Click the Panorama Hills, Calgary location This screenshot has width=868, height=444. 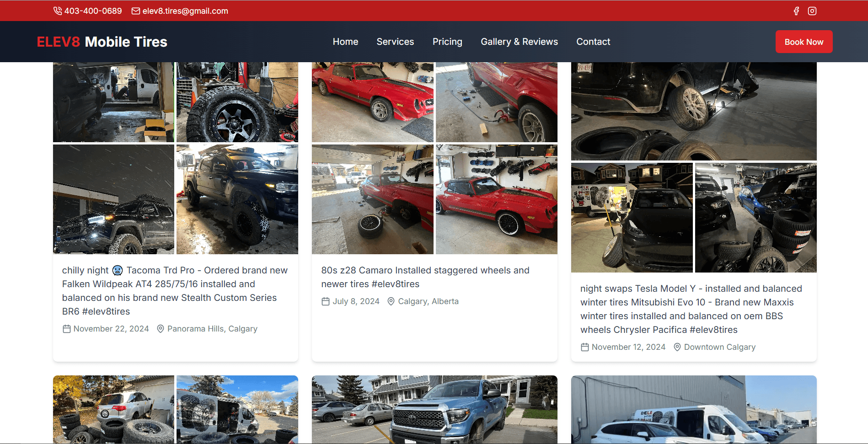[212, 329]
